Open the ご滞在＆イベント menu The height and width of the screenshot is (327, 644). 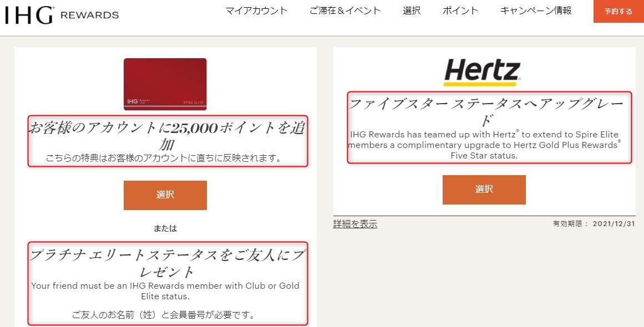click(345, 11)
